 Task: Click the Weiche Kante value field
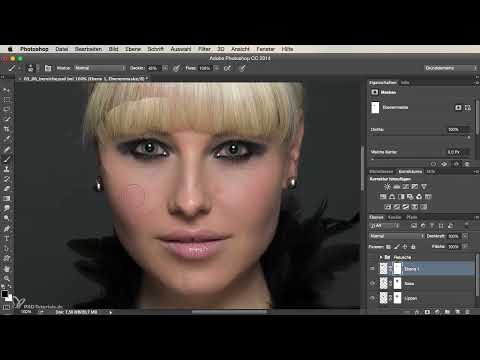point(458,152)
